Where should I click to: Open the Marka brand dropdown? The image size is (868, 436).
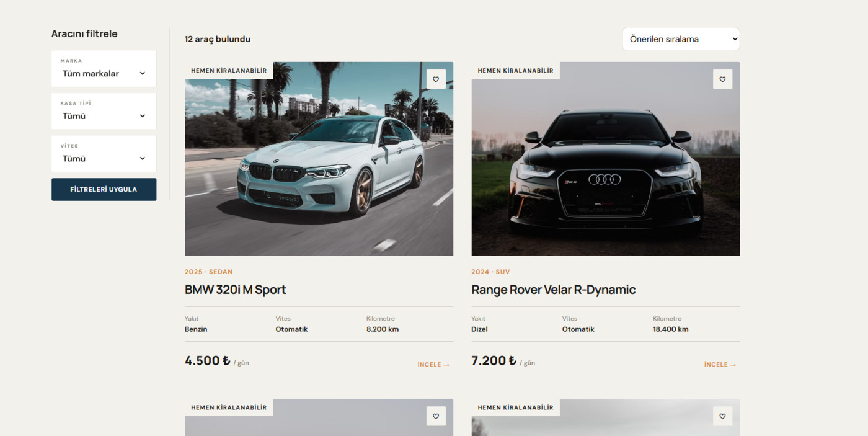point(104,69)
